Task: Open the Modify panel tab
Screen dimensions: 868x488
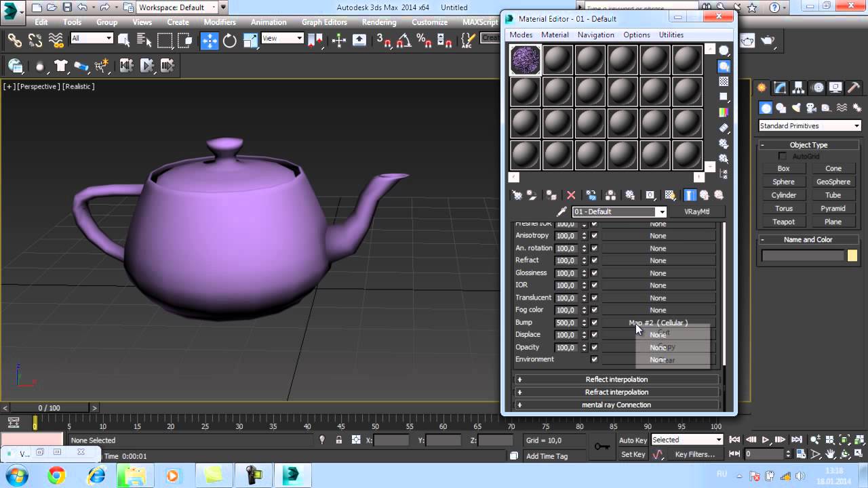Action: 781,87
